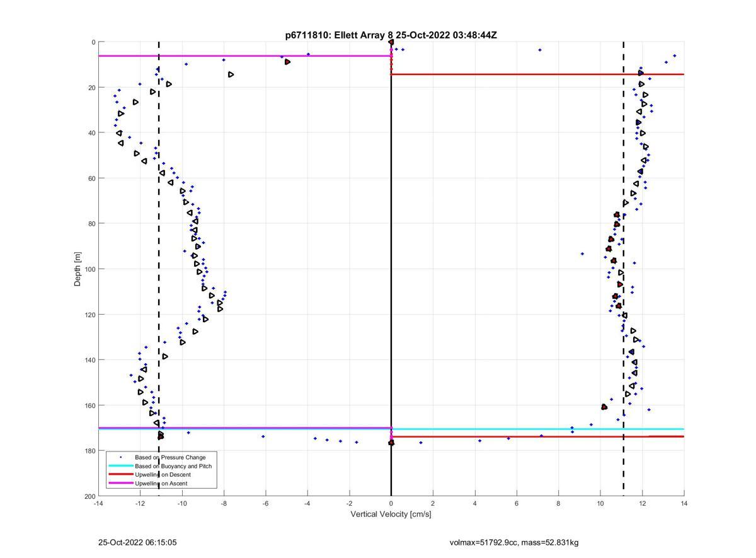The image size is (756, 558).
Task: Click the '120' tick on the depth axis
Action: tap(89, 315)
